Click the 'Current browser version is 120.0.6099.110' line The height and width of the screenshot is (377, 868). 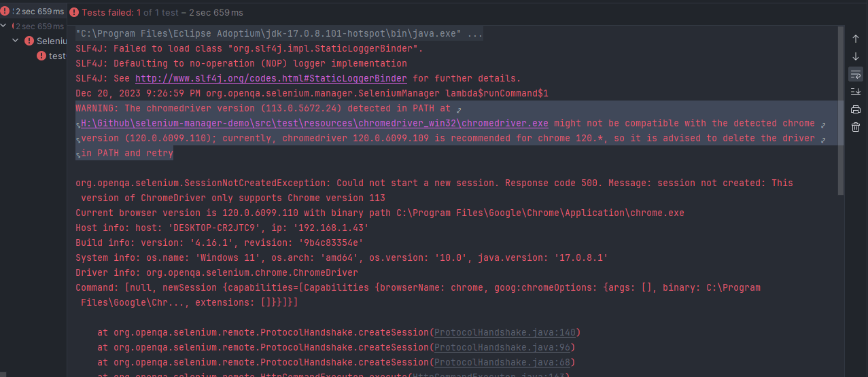coord(380,213)
